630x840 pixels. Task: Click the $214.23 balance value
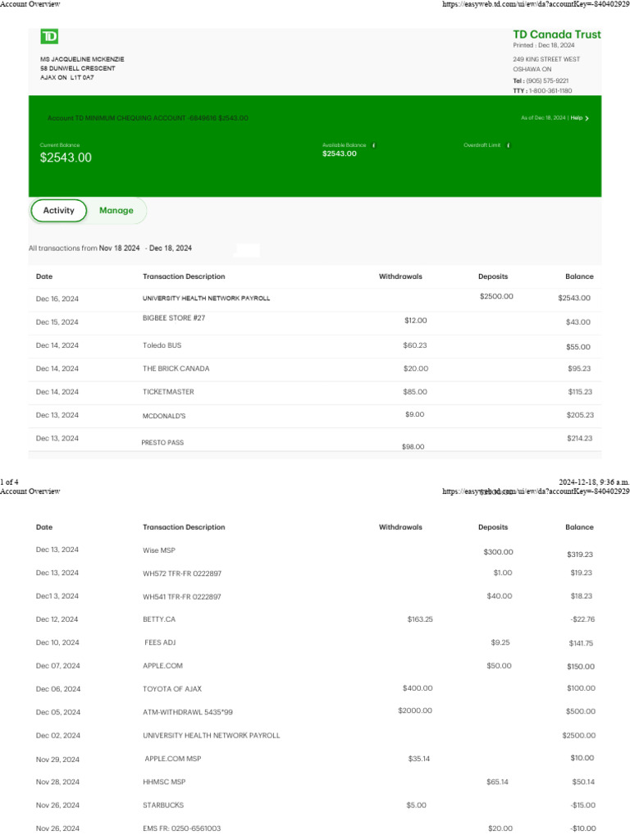(x=580, y=438)
